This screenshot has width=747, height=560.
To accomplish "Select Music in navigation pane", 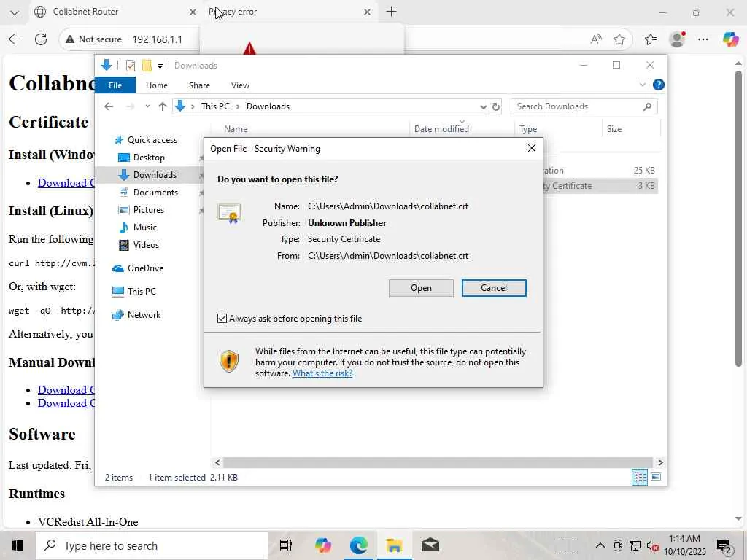I will coord(138,227).
